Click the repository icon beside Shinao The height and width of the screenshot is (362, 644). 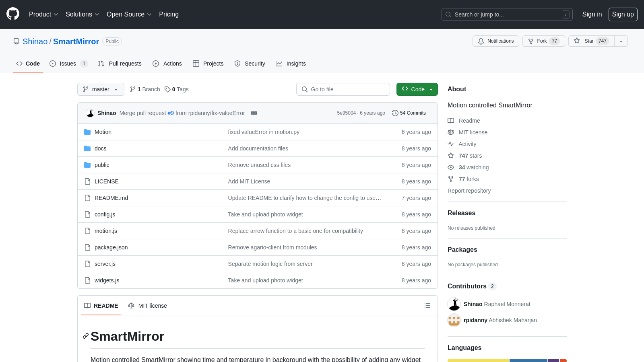(x=16, y=41)
